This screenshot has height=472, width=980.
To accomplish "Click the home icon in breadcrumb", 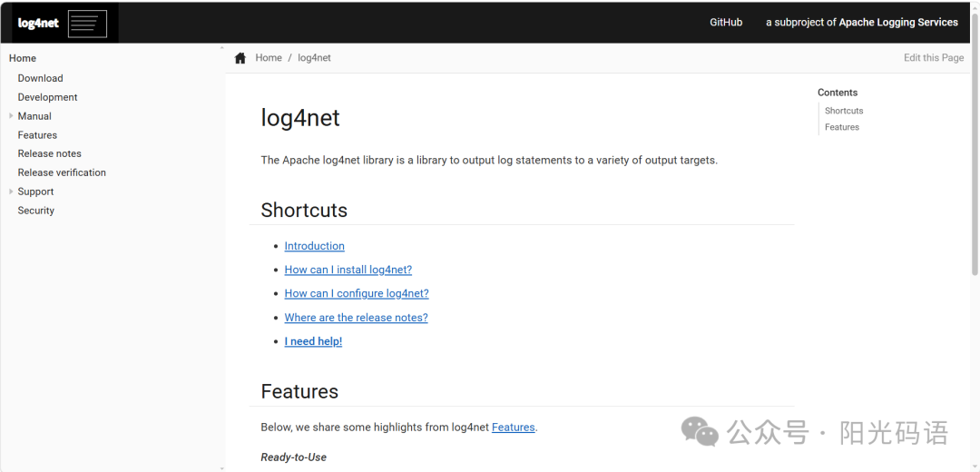I will [240, 58].
